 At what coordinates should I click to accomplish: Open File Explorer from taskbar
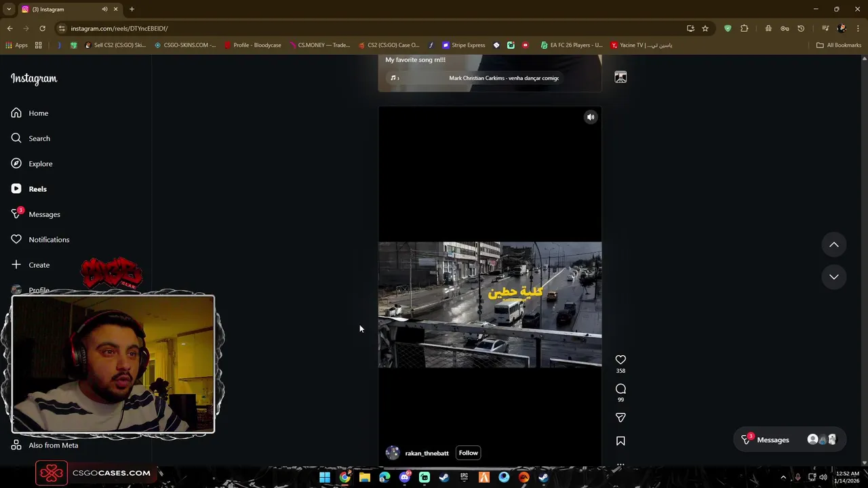pos(365,478)
